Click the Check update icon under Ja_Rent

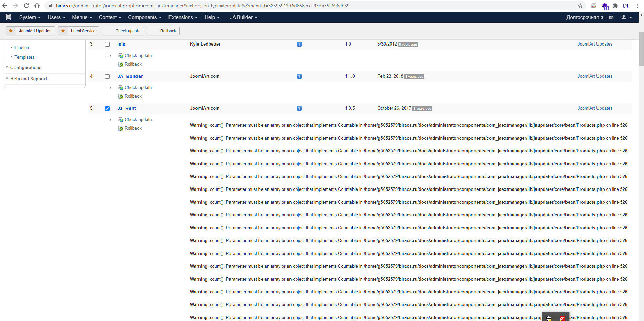tap(121, 120)
